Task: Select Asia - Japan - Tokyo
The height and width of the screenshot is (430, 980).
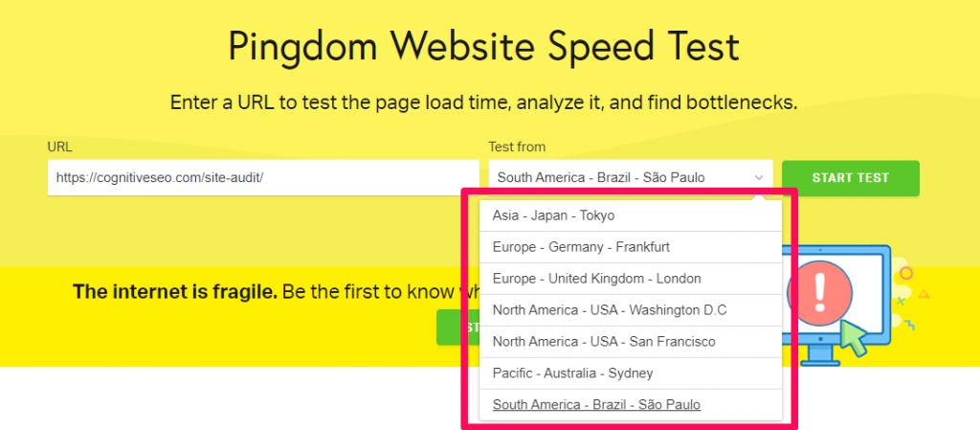Action: pos(631,215)
